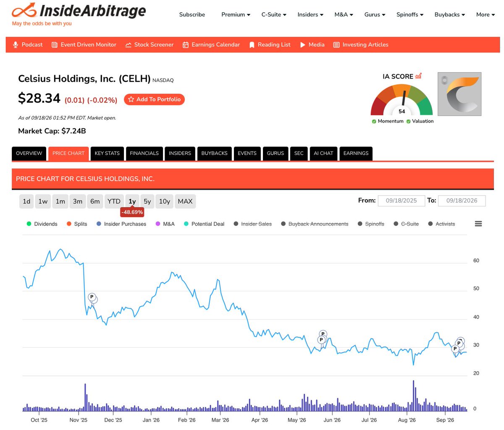
Task: Switch to the GURUS tab
Action: [276, 154]
